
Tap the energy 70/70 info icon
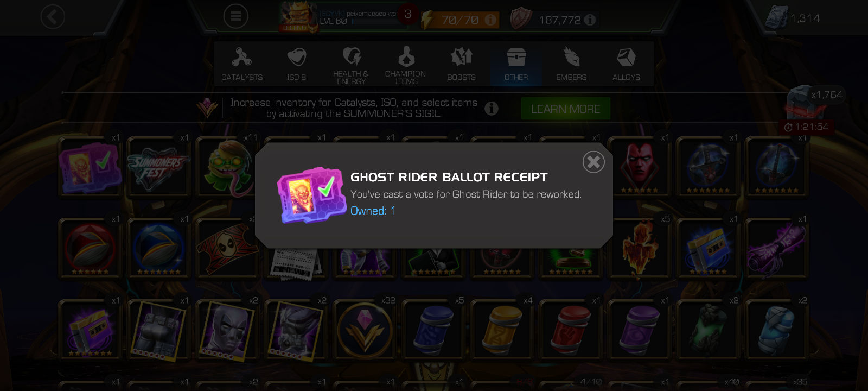490,20
